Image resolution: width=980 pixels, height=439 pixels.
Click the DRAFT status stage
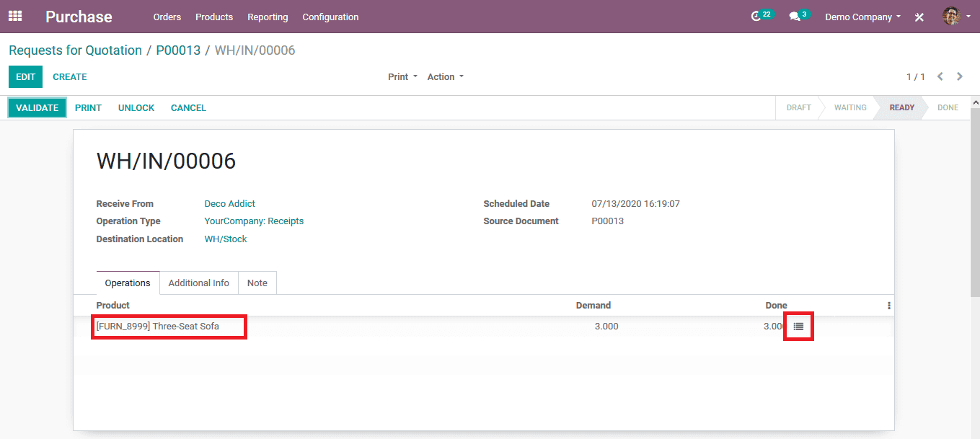click(x=798, y=107)
